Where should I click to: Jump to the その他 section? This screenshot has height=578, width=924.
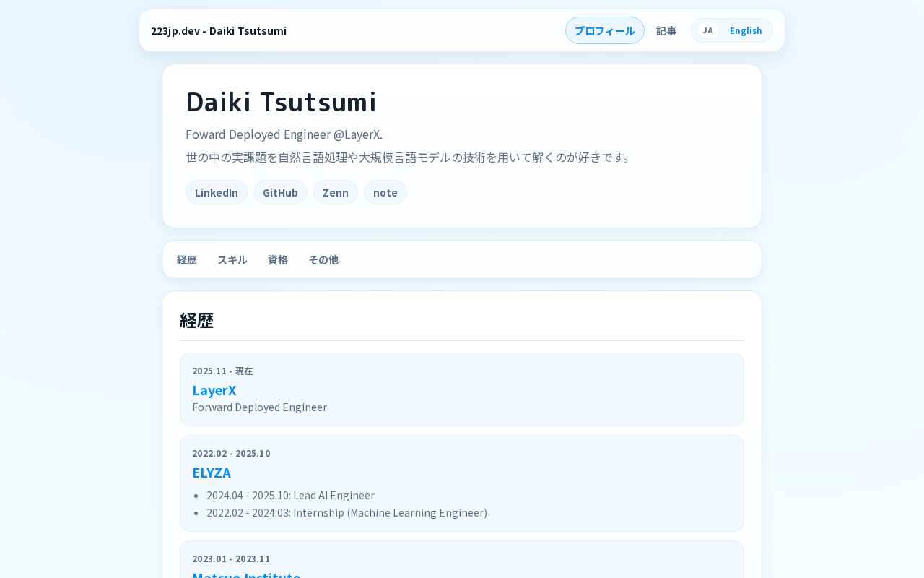323,259
